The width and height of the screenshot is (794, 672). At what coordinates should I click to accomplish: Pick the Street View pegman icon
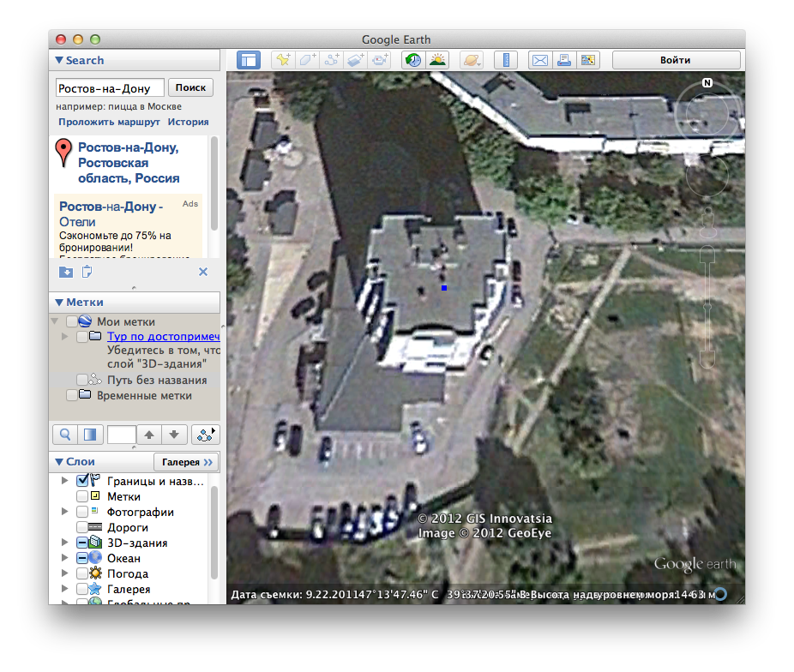coord(707,221)
